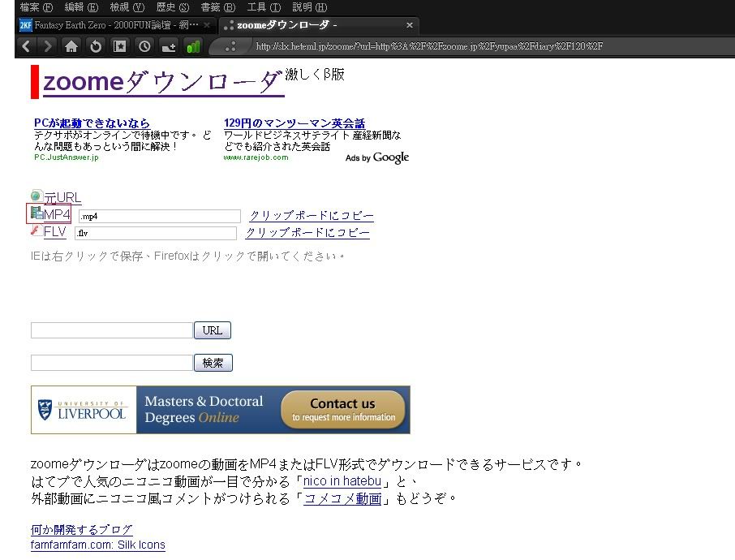Image resolution: width=735 pixels, height=560 pixels.
Task: Open the PCが起動できないなら ad link
Action: (92, 123)
